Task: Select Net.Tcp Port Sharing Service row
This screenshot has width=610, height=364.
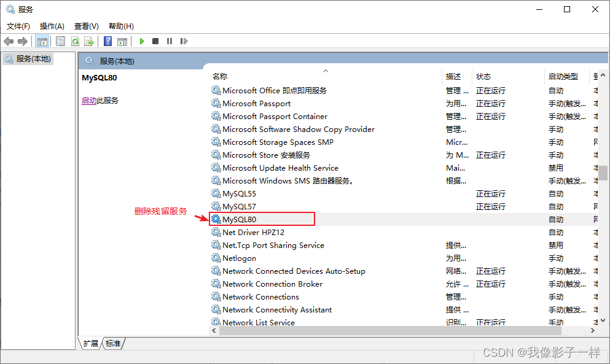Action: (404, 245)
